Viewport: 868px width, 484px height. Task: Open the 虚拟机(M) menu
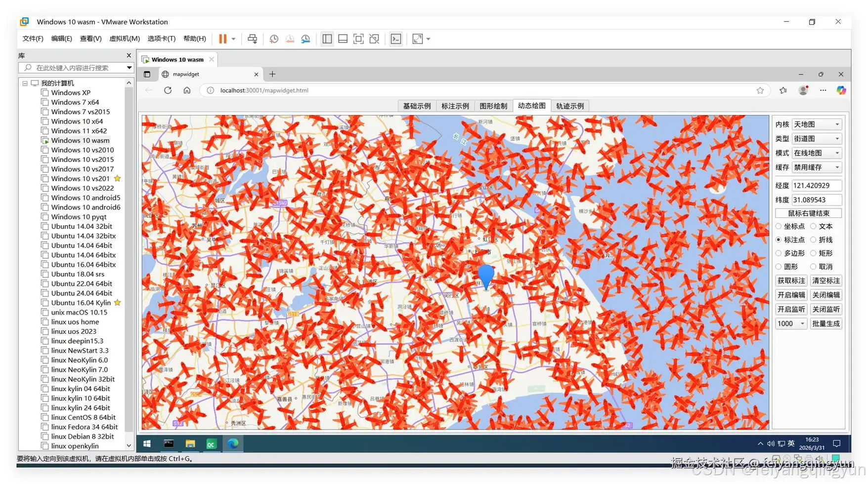125,39
